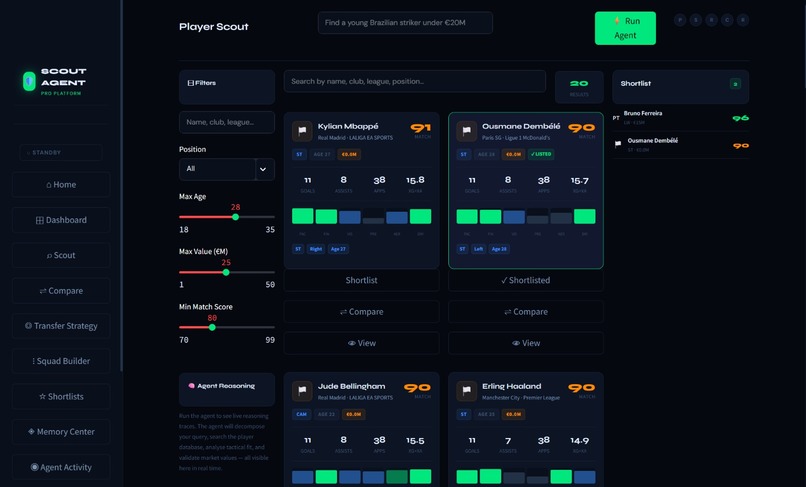View Kylian Mbappé's profile
Image resolution: width=806 pixels, height=487 pixels.
pyautogui.click(x=361, y=343)
